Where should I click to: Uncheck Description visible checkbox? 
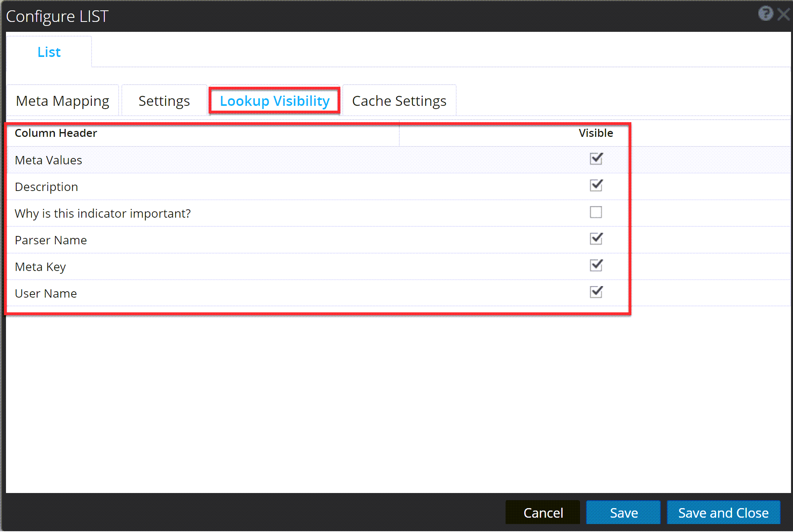[596, 185]
